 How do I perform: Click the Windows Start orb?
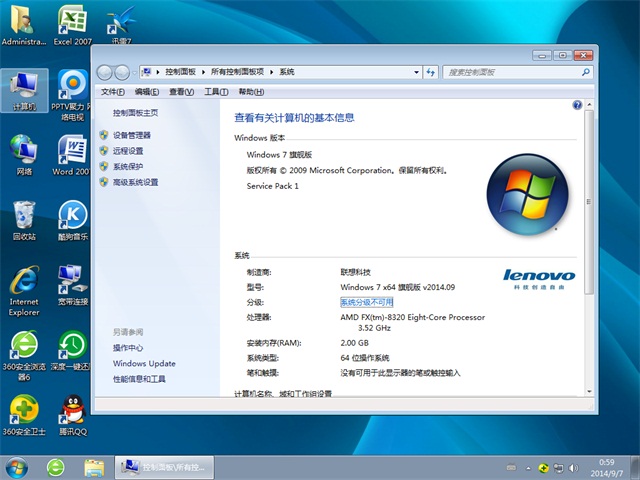[x=17, y=467]
